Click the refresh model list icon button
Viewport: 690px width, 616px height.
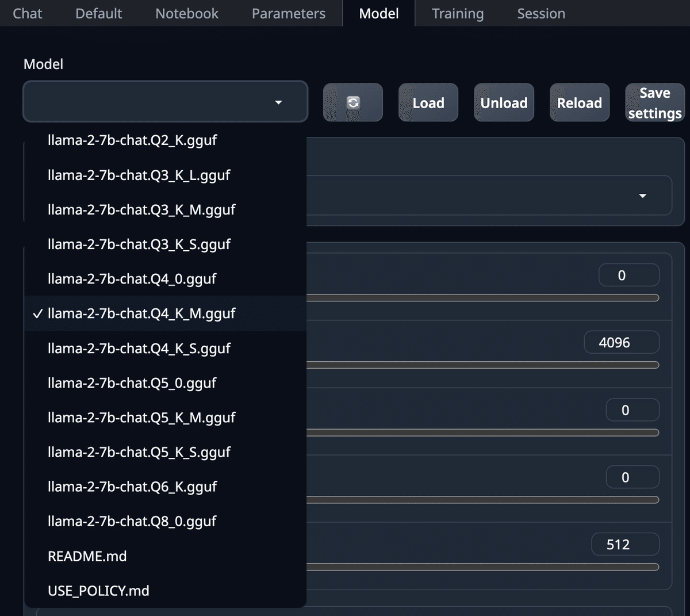pyautogui.click(x=352, y=102)
